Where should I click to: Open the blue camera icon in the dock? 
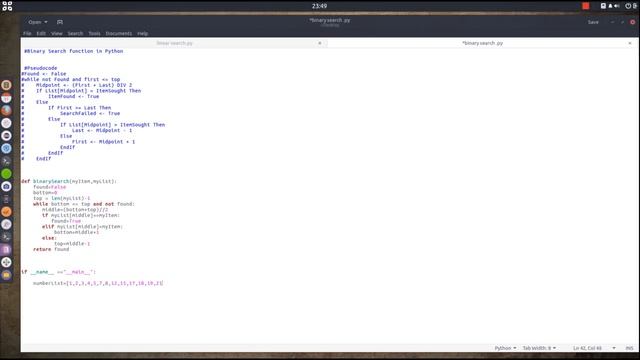tap(6, 187)
